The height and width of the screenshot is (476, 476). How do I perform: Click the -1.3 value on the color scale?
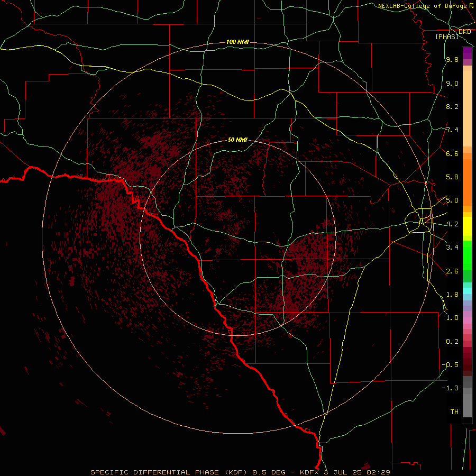(451, 388)
